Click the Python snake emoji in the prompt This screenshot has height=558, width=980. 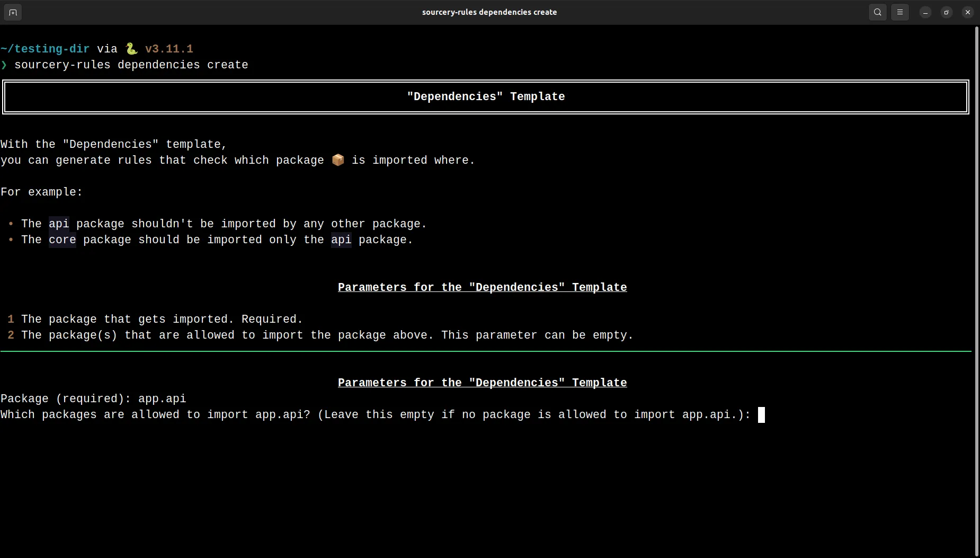(131, 48)
